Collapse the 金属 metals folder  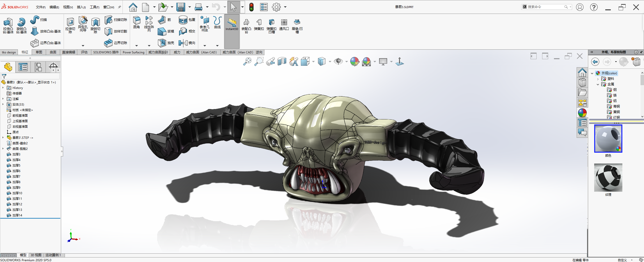click(598, 84)
